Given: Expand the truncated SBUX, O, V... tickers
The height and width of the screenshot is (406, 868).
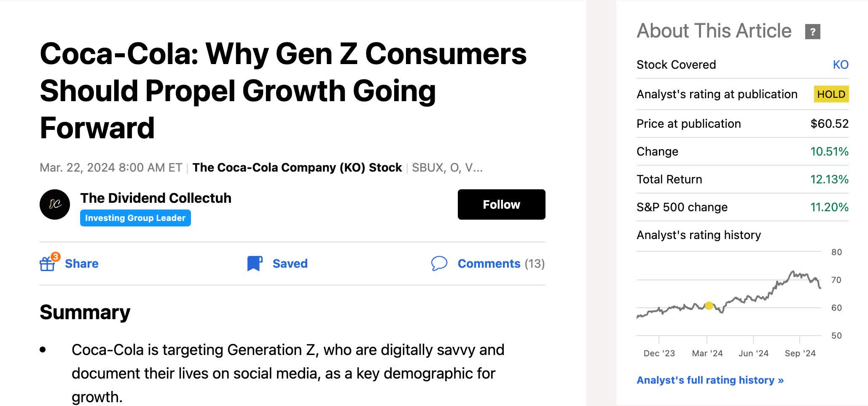Looking at the screenshot, I should pos(447,167).
